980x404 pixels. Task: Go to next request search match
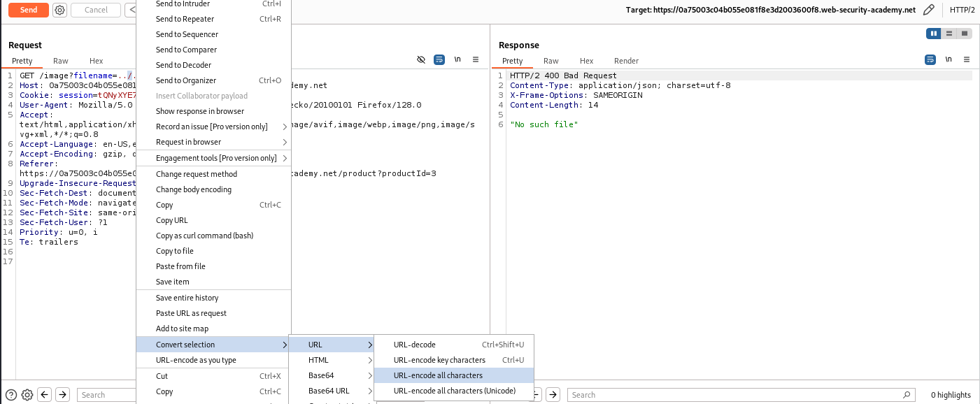[62, 395]
